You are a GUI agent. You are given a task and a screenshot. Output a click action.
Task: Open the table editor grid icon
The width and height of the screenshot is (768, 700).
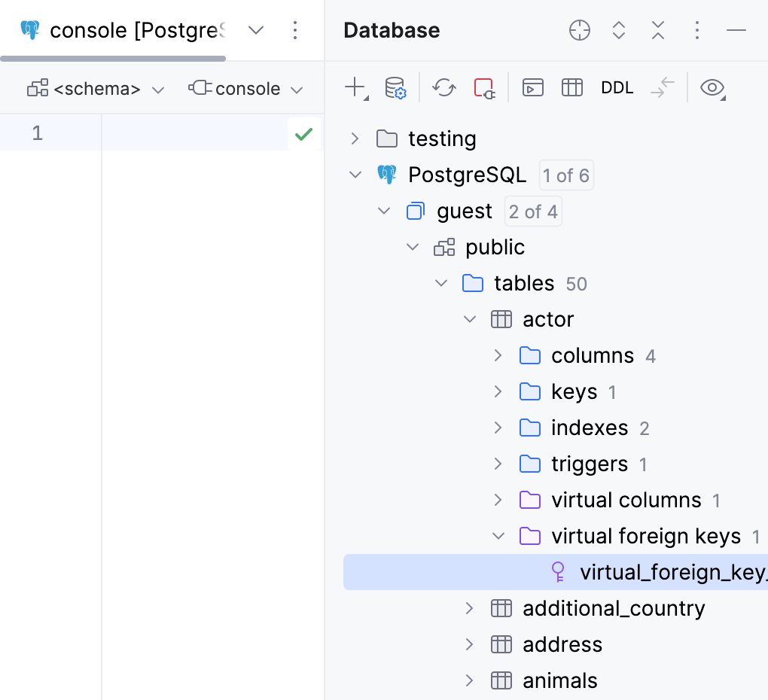click(x=572, y=87)
